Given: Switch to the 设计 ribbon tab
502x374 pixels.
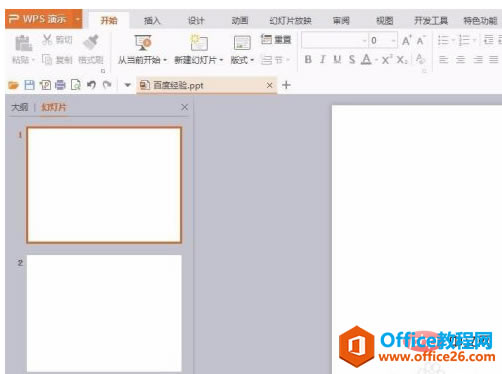Looking at the screenshot, I should pos(196,21).
